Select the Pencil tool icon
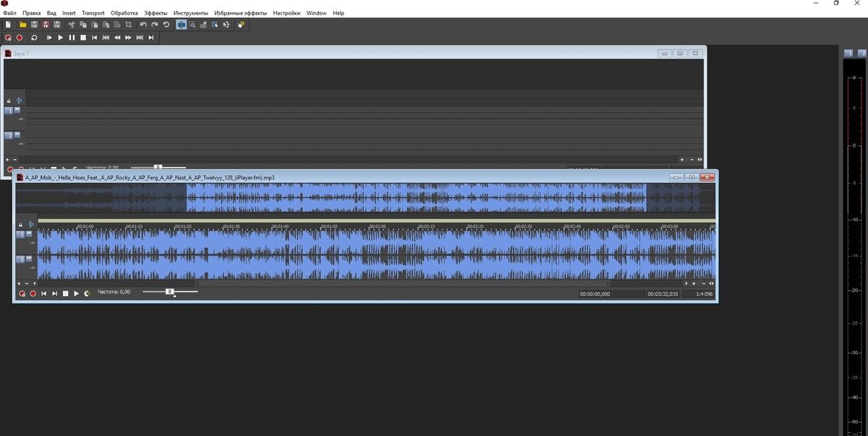This screenshot has width=868, height=436. pos(203,25)
